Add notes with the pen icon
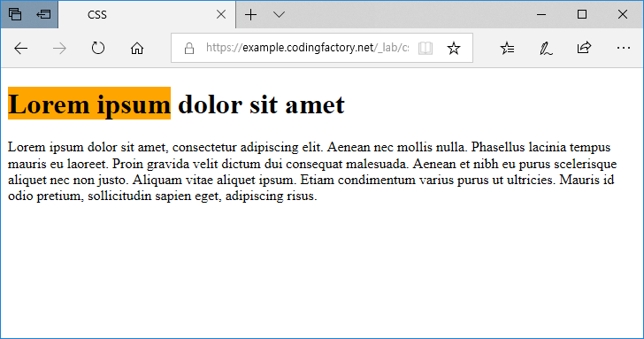 click(x=546, y=48)
